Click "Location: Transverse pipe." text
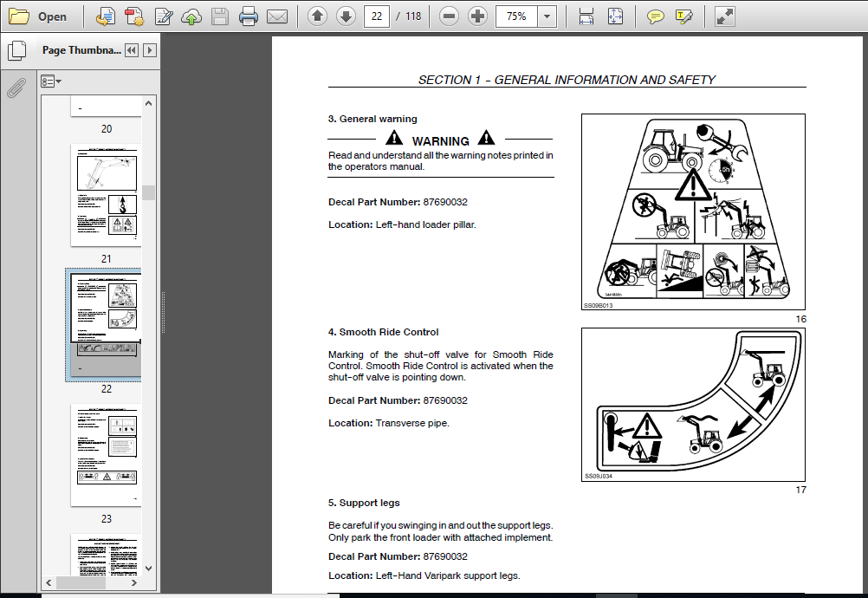The width and height of the screenshot is (868, 598). pyautogui.click(x=389, y=423)
